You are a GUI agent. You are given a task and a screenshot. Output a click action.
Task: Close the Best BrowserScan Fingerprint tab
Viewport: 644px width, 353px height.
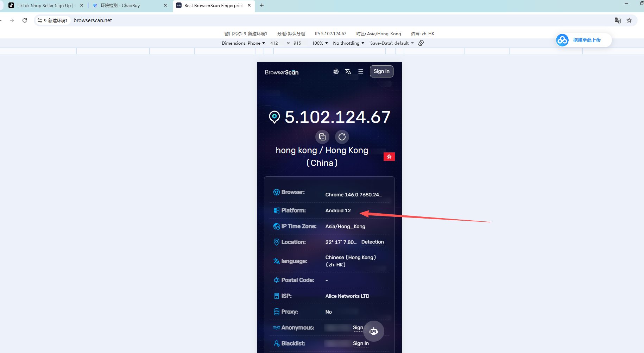pyautogui.click(x=249, y=6)
